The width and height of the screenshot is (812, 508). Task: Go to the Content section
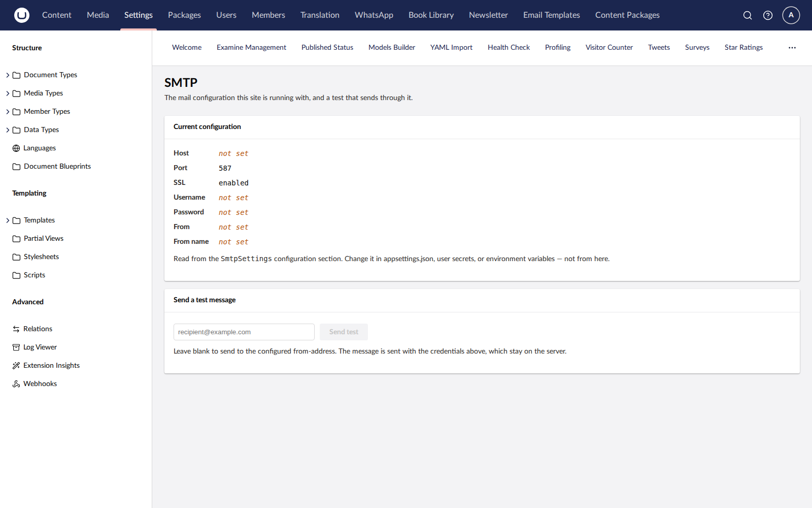click(x=57, y=15)
